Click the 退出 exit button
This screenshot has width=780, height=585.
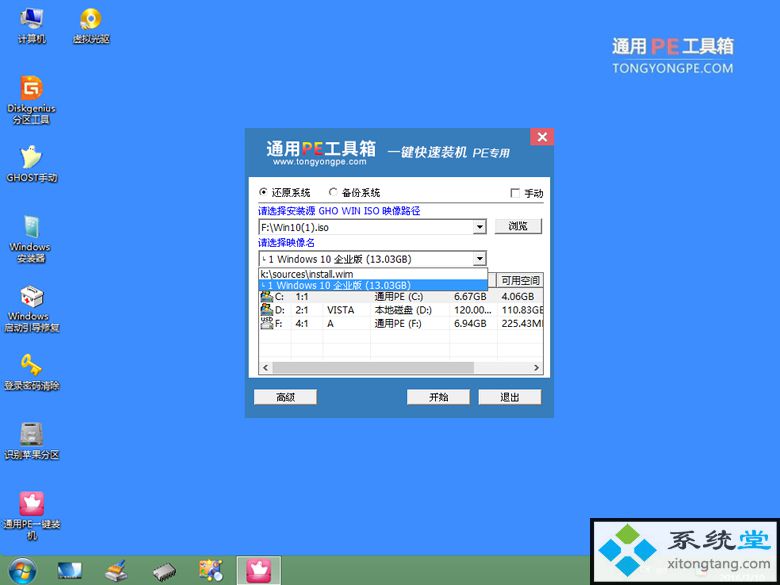coord(509,397)
